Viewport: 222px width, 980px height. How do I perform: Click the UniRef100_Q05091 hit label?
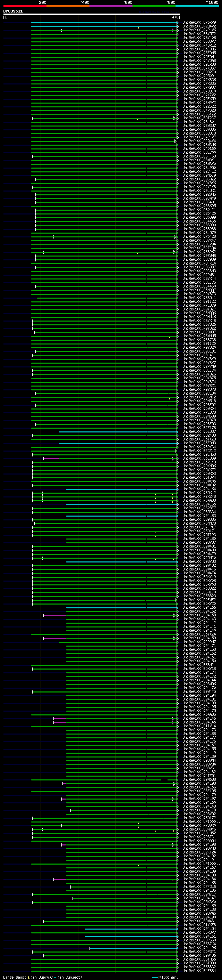point(199,76)
